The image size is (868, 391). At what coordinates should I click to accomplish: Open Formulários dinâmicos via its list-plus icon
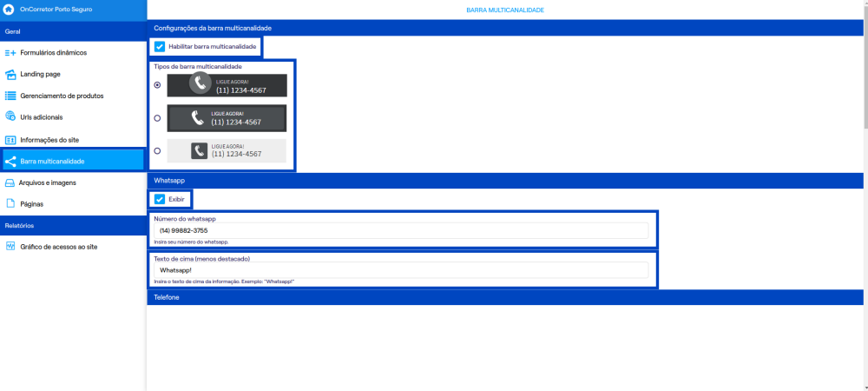click(x=10, y=53)
